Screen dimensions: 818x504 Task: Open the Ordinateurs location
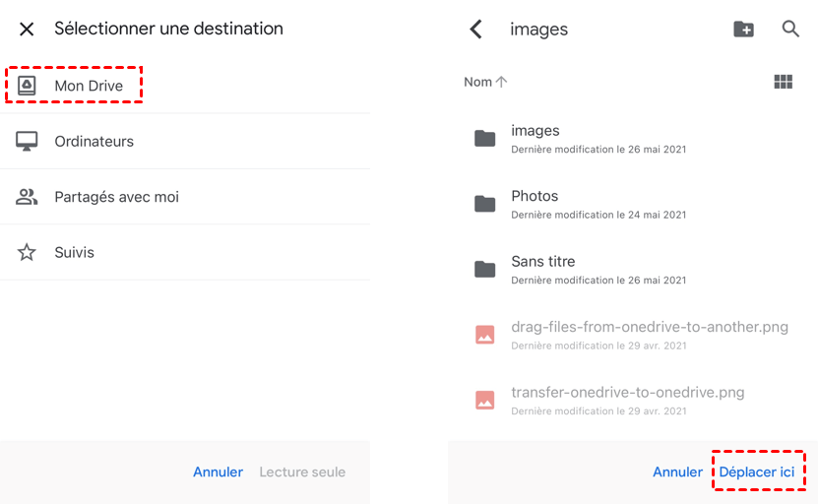tap(94, 141)
